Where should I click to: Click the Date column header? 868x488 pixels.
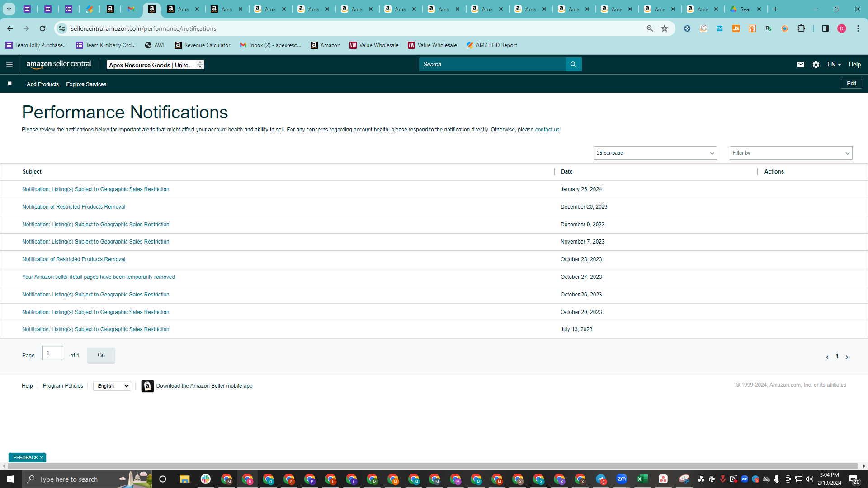[x=567, y=172]
